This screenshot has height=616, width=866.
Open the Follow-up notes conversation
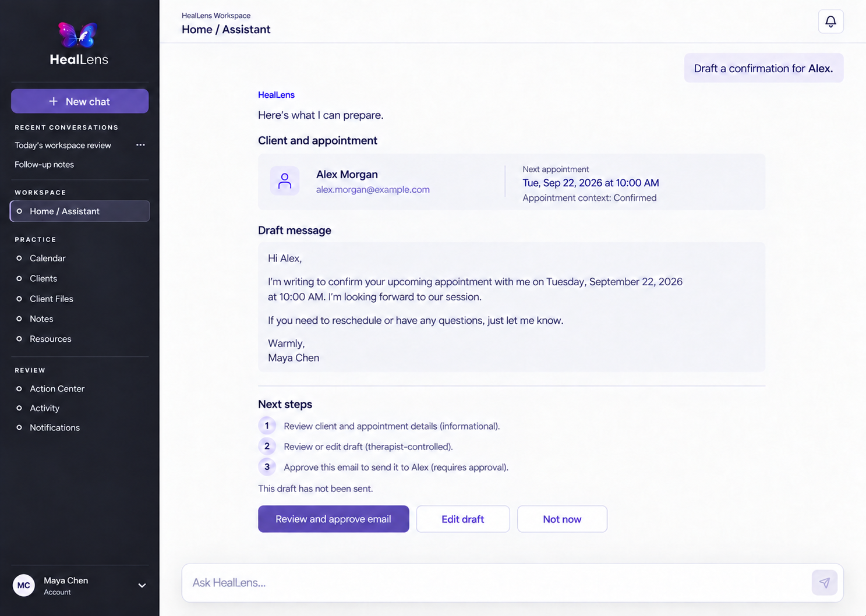pos(44,164)
